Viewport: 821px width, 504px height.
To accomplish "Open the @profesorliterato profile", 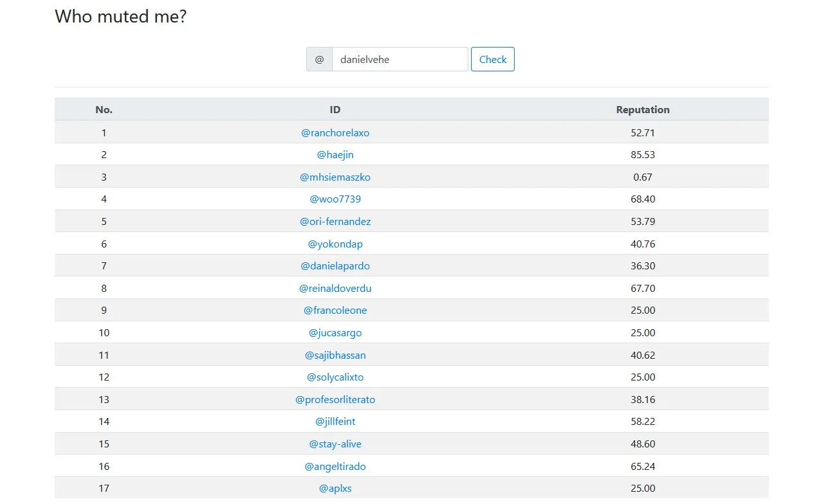I will [x=335, y=400].
